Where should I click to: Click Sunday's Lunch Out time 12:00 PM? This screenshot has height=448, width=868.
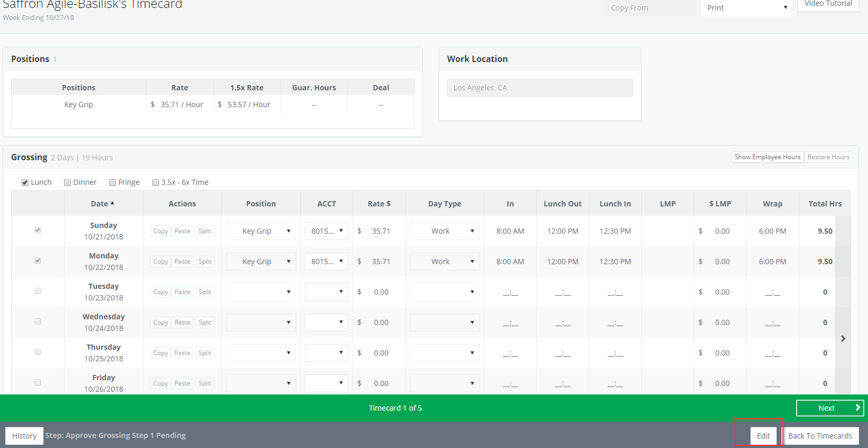coord(563,231)
